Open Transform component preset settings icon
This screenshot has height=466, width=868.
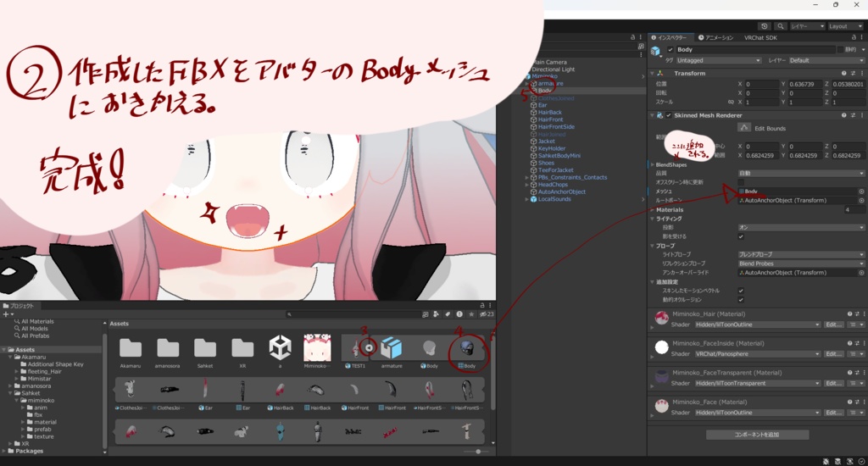(x=853, y=73)
